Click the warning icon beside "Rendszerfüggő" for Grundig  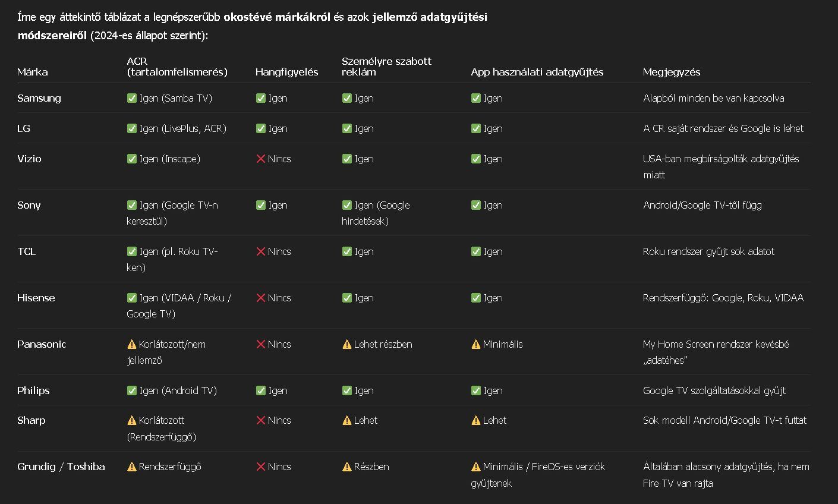coord(132,467)
